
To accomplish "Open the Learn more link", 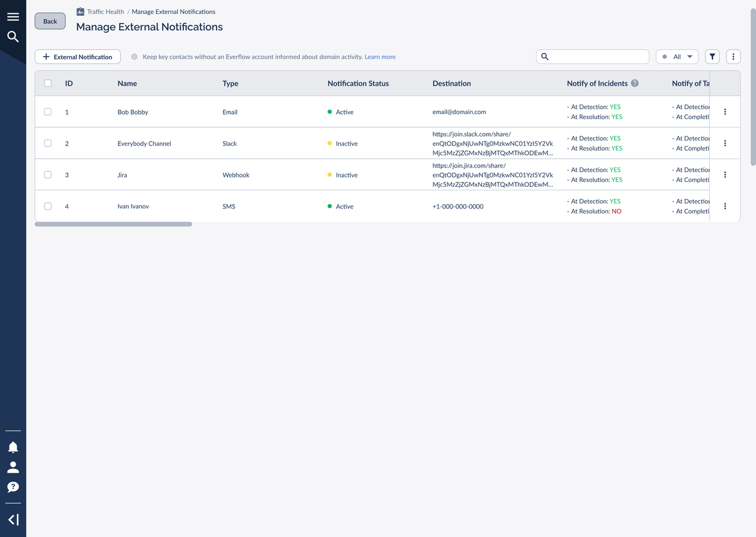I will 380,57.
